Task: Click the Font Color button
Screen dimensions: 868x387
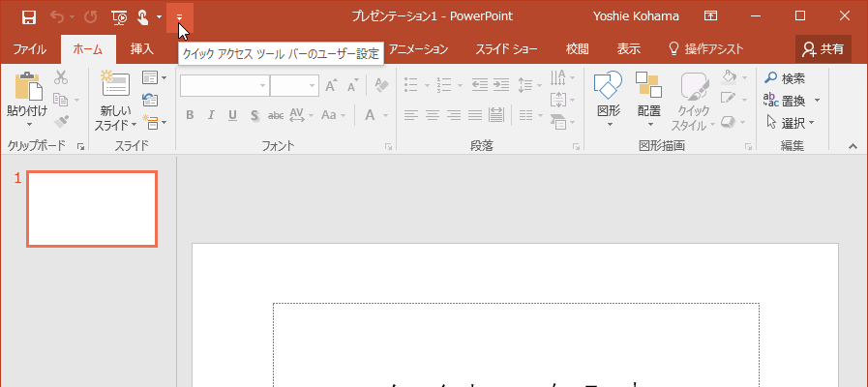Action: coord(370,115)
